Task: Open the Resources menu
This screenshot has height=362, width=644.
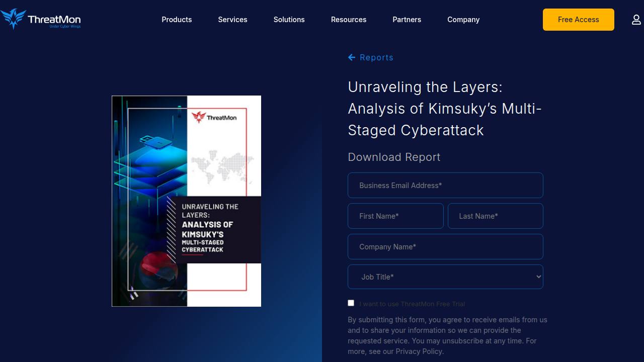Action: pos(349,20)
